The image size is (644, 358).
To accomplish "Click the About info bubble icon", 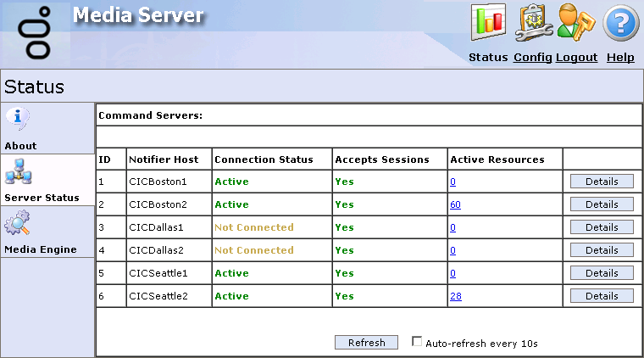I will [18, 120].
